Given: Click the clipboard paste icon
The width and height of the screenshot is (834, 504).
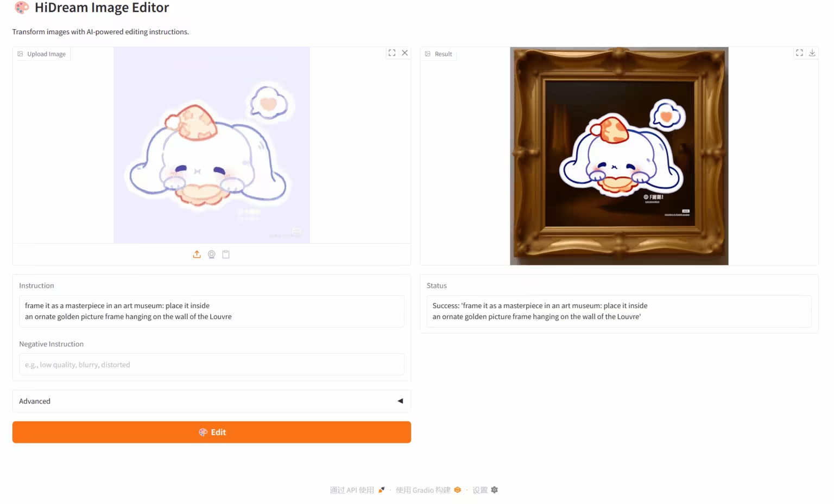Looking at the screenshot, I should [x=226, y=254].
